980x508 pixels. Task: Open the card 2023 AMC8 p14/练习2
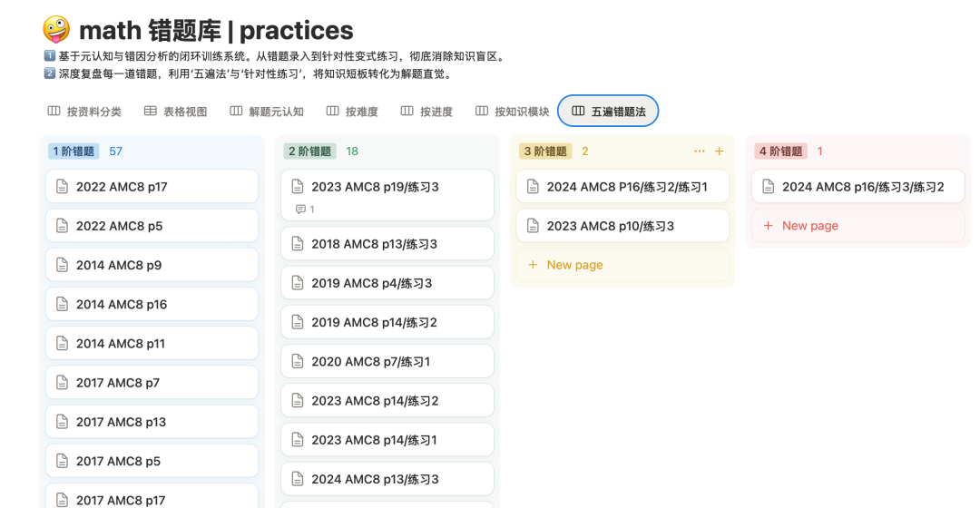click(x=387, y=401)
